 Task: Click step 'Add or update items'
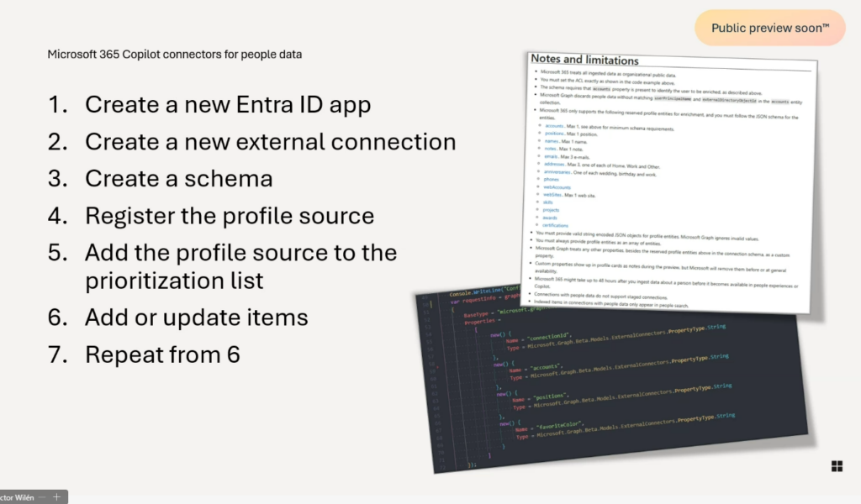tap(197, 318)
